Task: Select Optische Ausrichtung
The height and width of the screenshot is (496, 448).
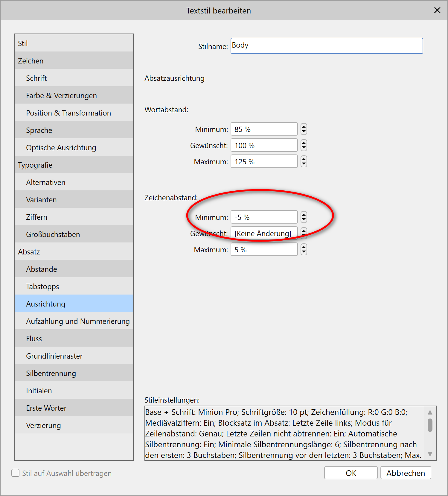Action: tap(74, 147)
